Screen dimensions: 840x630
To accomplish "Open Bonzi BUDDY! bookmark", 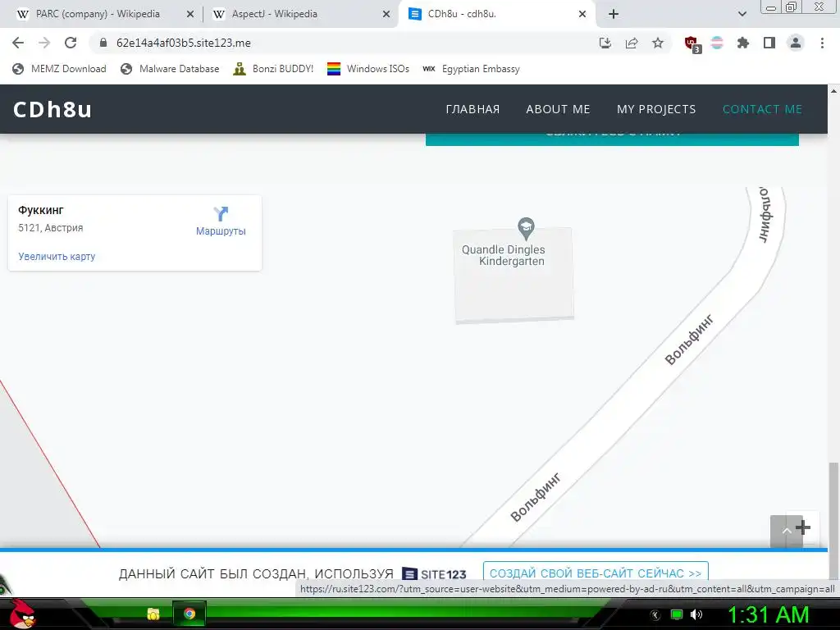I will 273,69.
